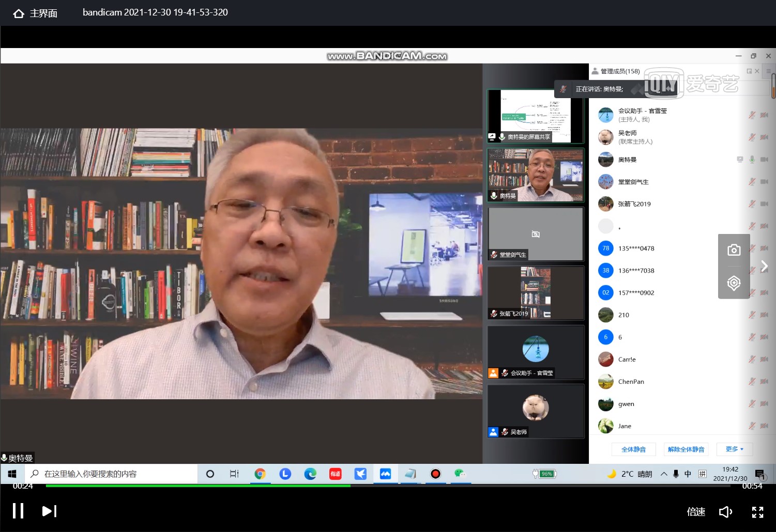Click the hexagon record icon below camera
The image size is (776, 532).
coord(734,283)
